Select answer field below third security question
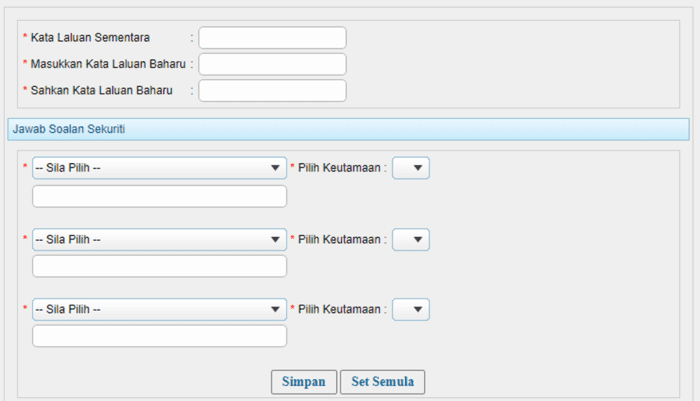Viewport: 700px width, 401px height. click(x=159, y=336)
